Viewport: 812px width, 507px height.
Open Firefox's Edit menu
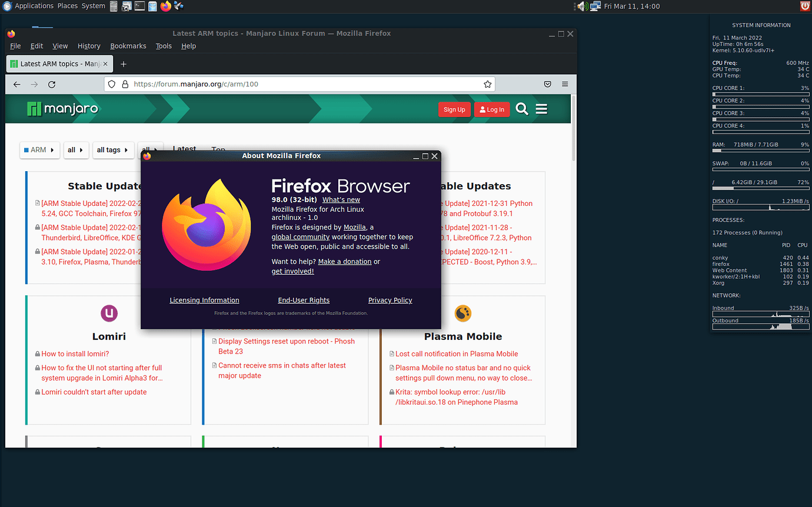36,46
